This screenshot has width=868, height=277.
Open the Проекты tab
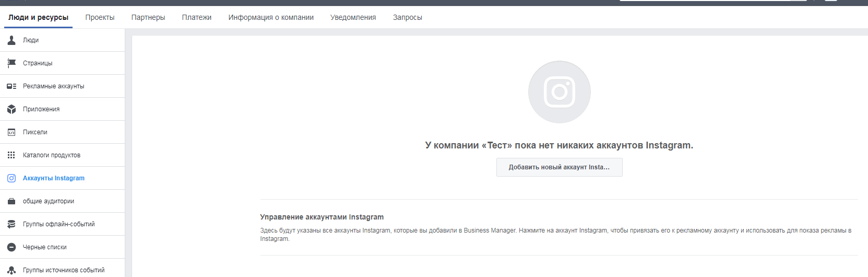(100, 17)
